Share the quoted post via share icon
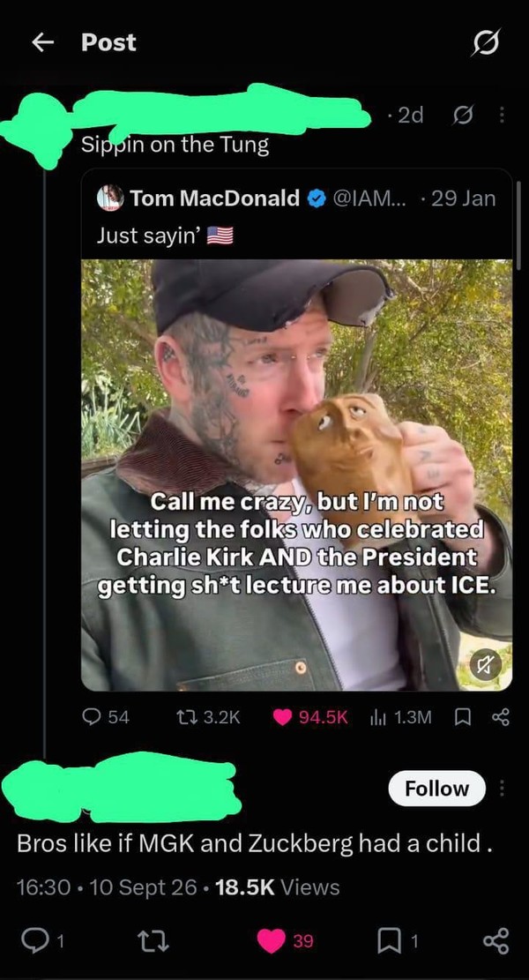This screenshot has height=980, width=529. click(x=500, y=717)
